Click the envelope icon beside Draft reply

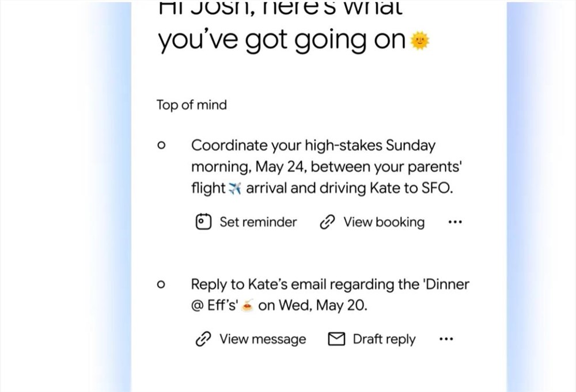[336, 339]
